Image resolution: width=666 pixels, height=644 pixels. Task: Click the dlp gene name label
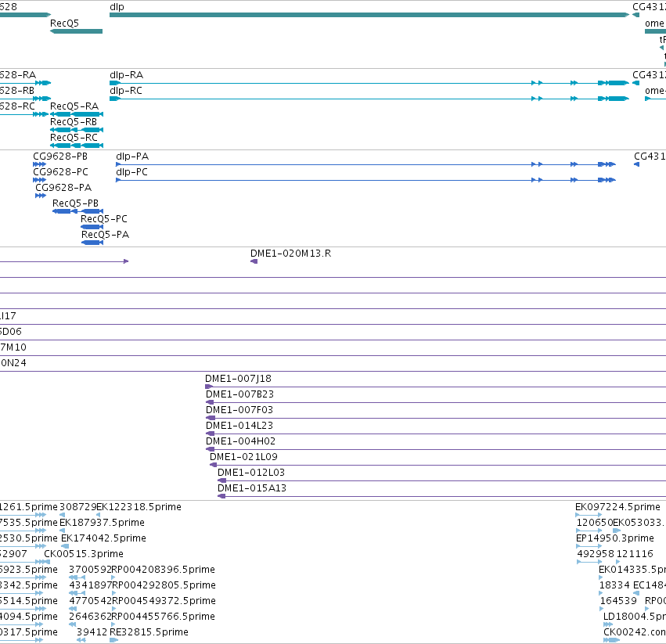tap(117, 7)
